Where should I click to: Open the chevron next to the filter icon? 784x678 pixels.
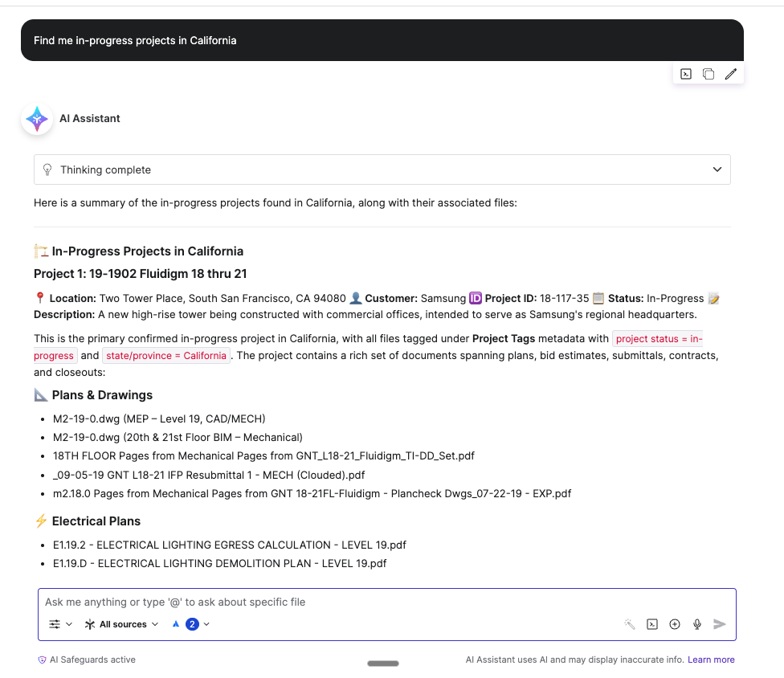(x=67, y=623)
